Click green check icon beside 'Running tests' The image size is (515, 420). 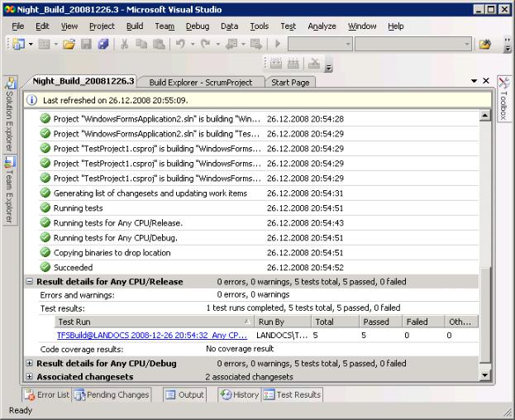[45, 208]
